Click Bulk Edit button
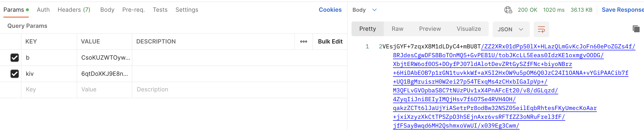The image size is (644, 130). point(330,42)
